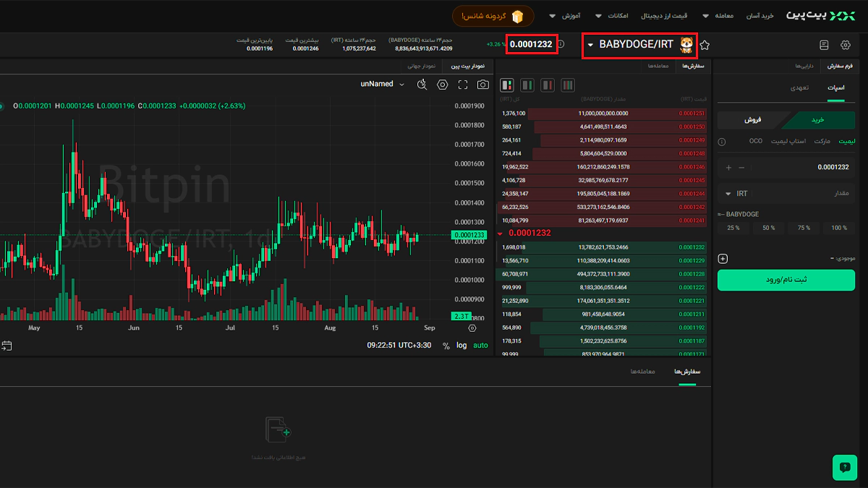This screenshot has width=868, height=488.
Task: Select the margin tab (تعهدی)
Action: (799, 87)
